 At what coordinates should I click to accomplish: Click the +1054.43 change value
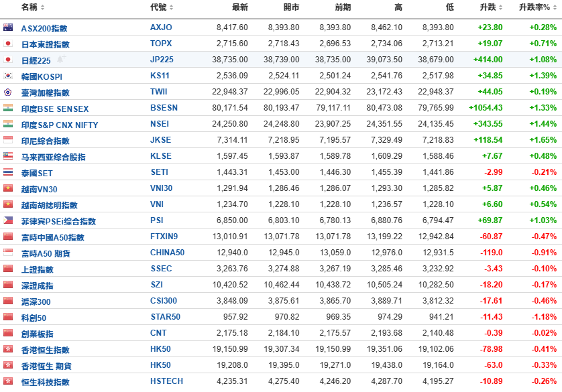pos(486,108)
